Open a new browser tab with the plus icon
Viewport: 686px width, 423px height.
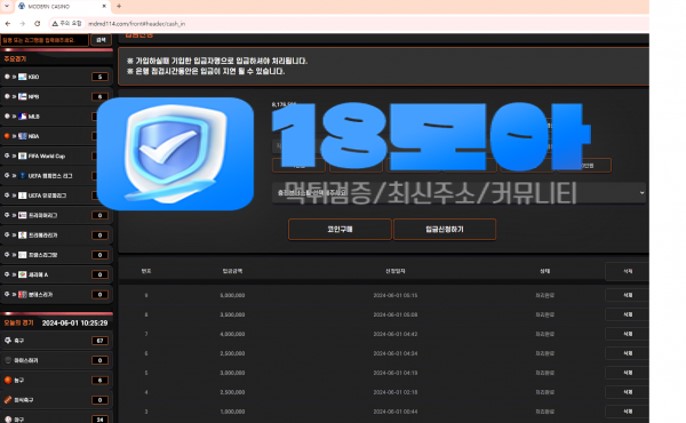pyautogui.click(x=119, y=6)
